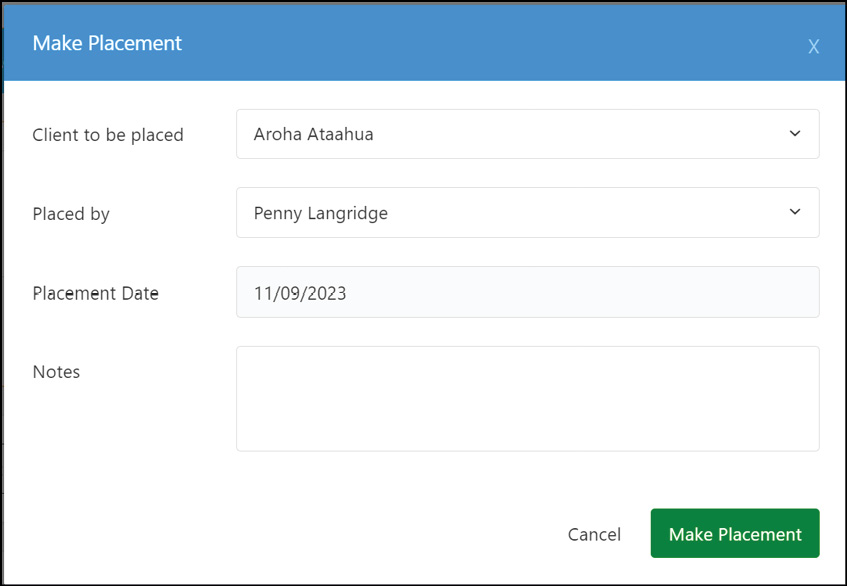The height and width of the screenshot is (586, 847).
Task: Click the green Make Placement button
Action: [735, 533]
